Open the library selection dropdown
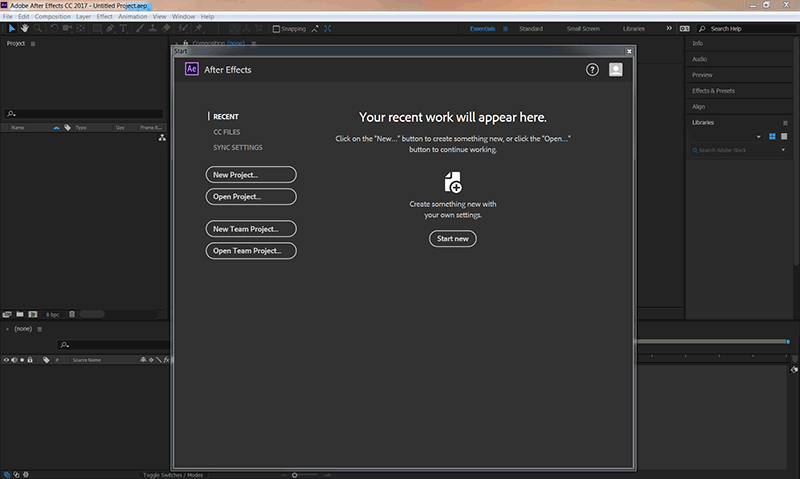The image size is (800, 479). (x=759, y=136)
